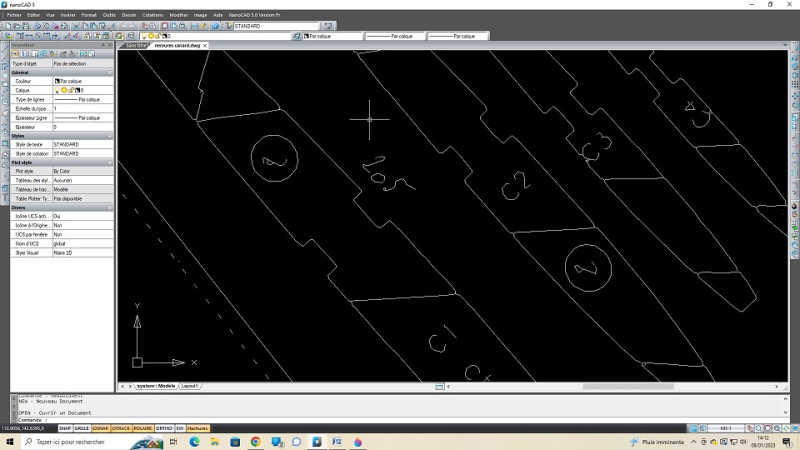Collapse the Général section in Inspecteur
The image size is (800, 450).
click(x=110, y=72)
